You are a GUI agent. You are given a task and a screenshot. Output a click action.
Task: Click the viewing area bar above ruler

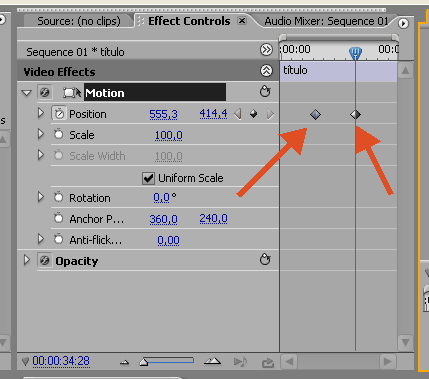pos(339,37)
